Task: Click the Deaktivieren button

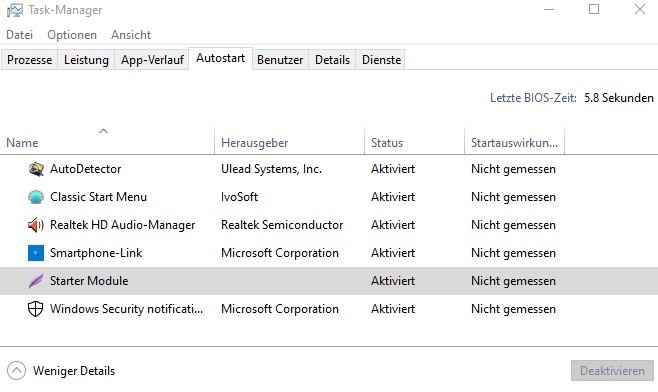Action: [612, 371]
